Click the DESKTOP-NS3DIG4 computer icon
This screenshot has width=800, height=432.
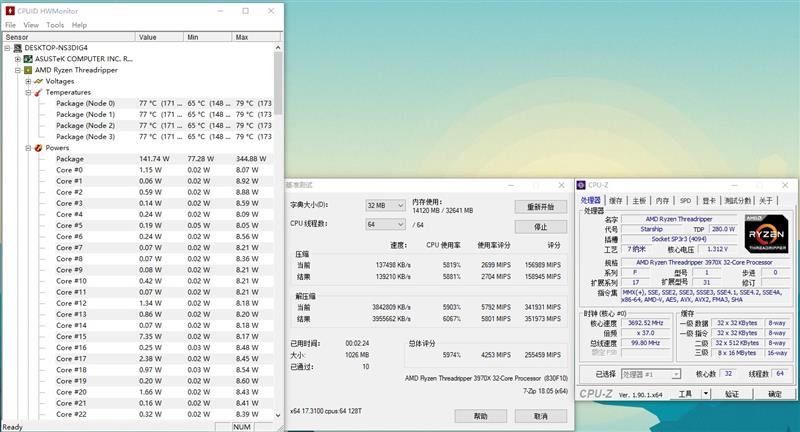click(x=18, y=48)
